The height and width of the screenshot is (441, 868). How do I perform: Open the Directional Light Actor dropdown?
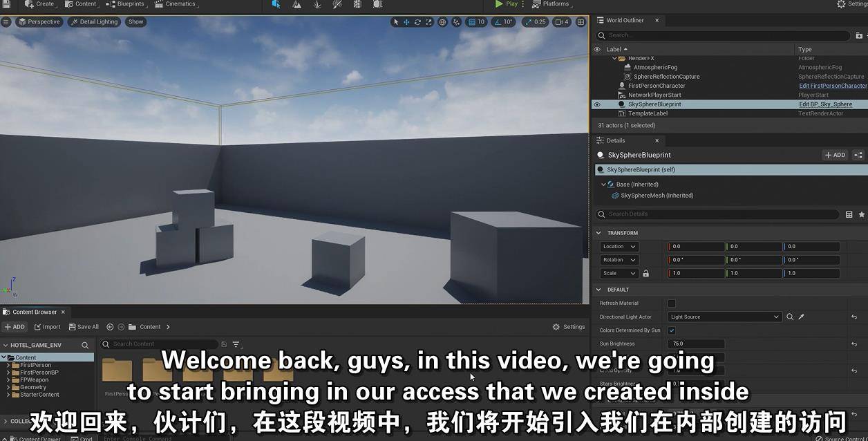tap(725, 317)
